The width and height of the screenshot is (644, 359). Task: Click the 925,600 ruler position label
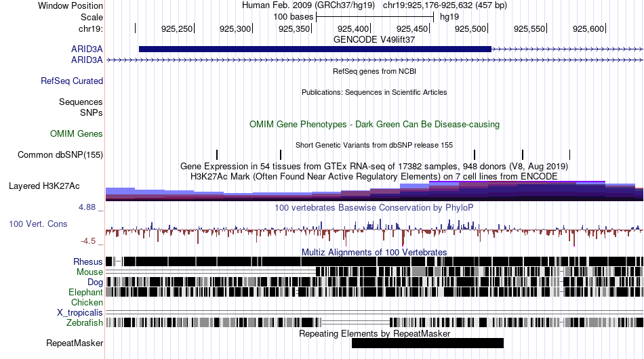(x=588, y=28)
